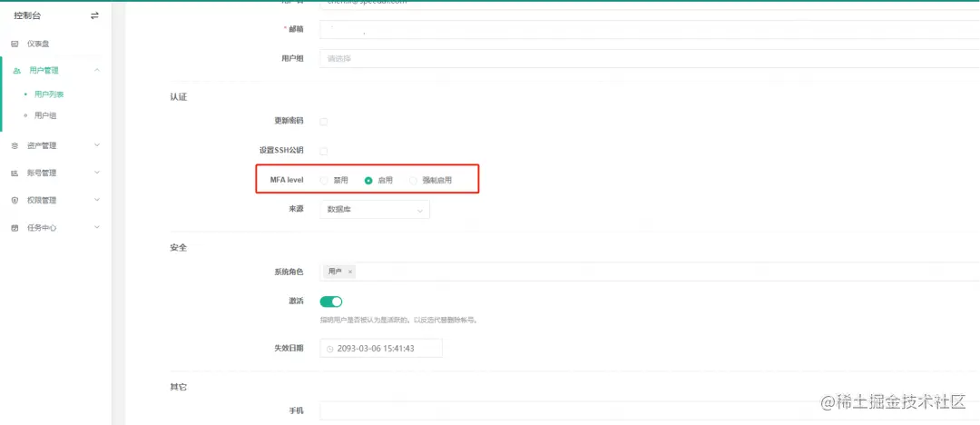The width and height of the screenshot is (980, 425).
Task: Open 仪表盘 menu item
Action: click(x=38, y=44)
